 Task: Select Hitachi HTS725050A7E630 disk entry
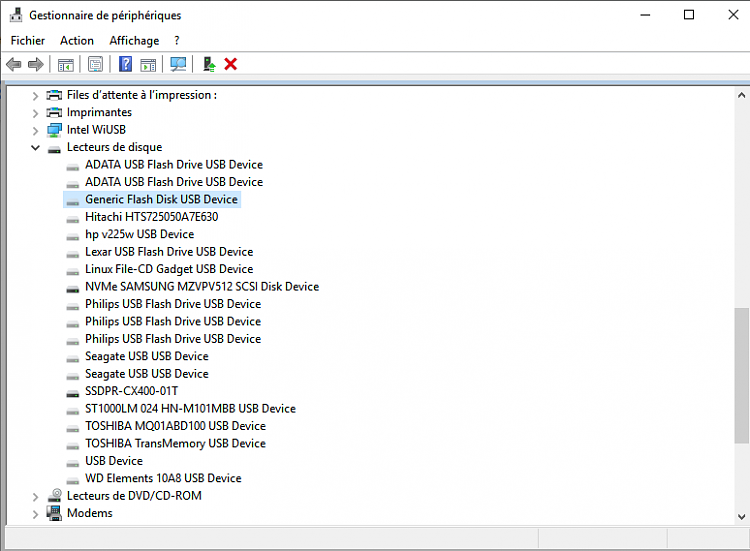[x=151, y=216]
